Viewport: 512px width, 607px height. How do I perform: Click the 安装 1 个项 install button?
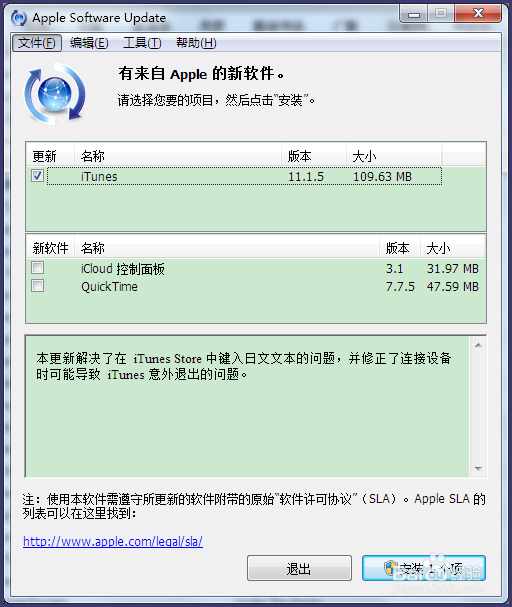click(x=424, y=568)
